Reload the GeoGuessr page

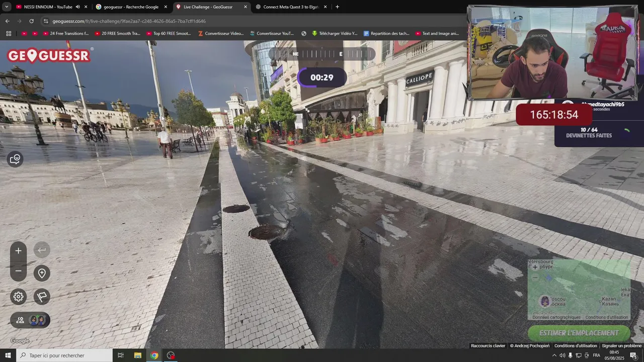point(31,21)
